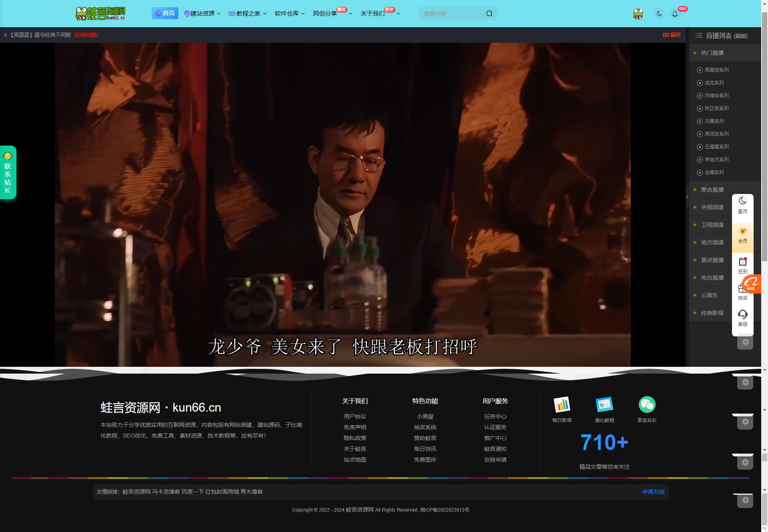Viewport: 768px width, 532px height.
Task: Click the 福利 link above video
Action: coord(672,35)
